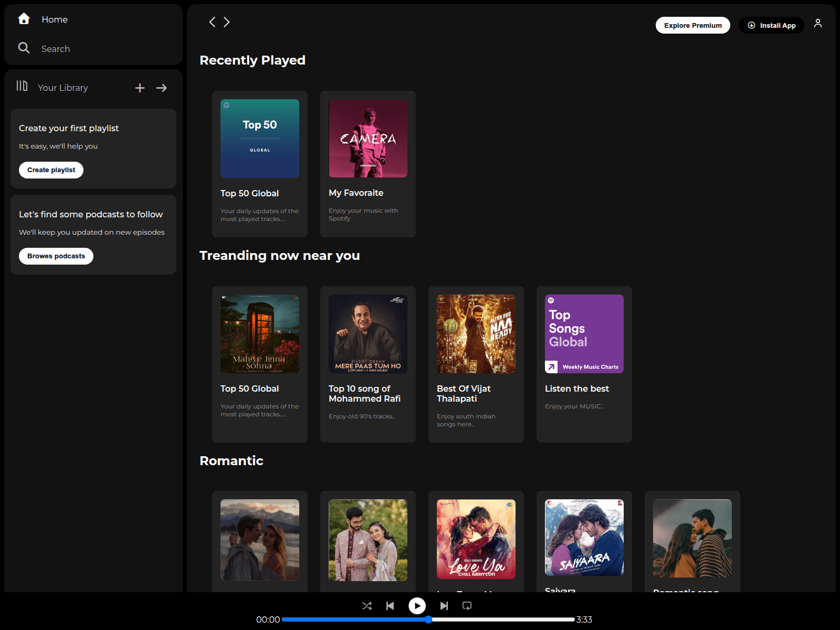Skip to previous track
This screenshot has height=630, width=840.
390,606
